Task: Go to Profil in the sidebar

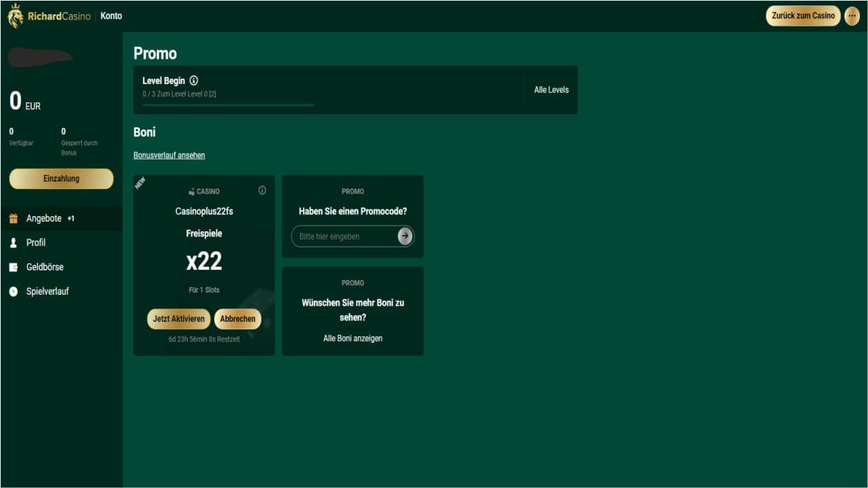Action: tap(36, 243)
